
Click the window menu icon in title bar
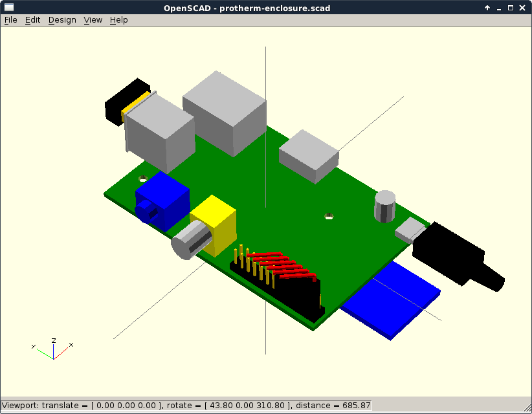coord(9,7)
